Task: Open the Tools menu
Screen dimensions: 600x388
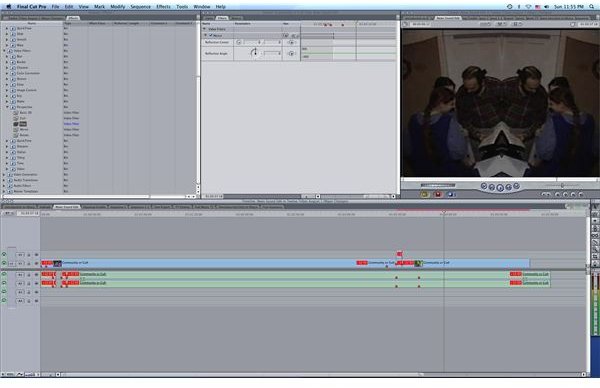Action: click(182, 7)
